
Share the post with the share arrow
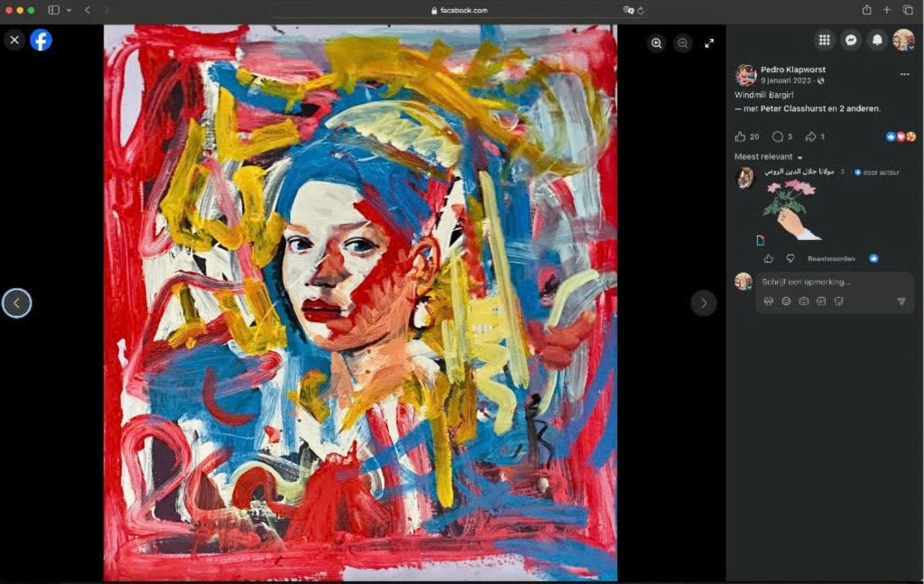[811, 136]
